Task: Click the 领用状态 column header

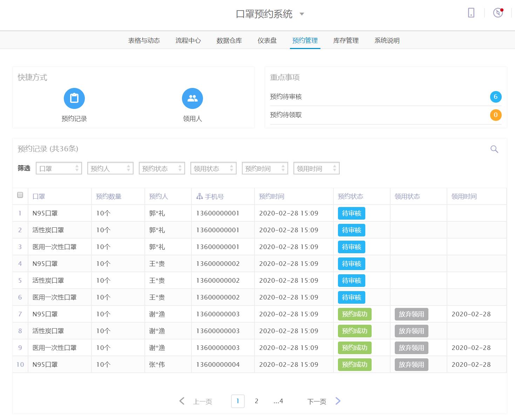Action: pyautogui.click(x=407, y=197)
